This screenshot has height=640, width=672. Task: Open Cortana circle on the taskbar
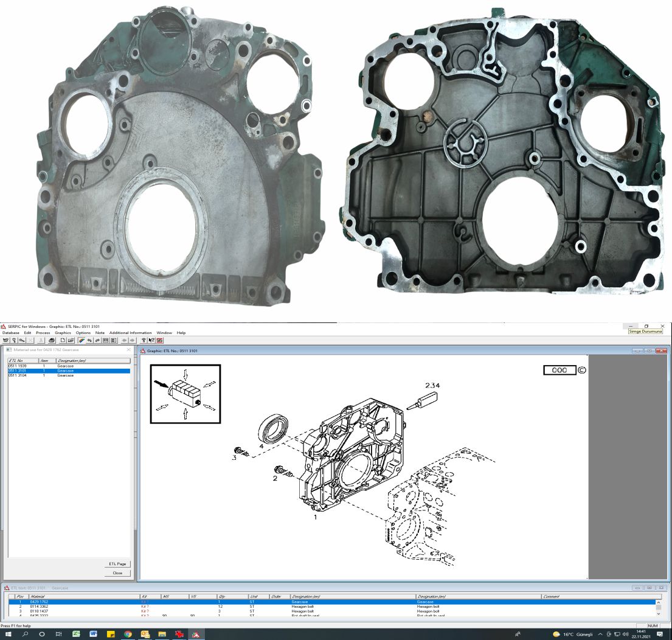coord(41,634)
